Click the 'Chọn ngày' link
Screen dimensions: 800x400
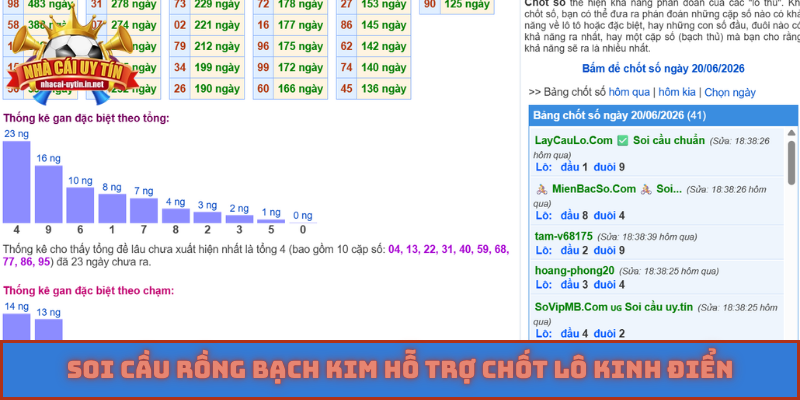point(730,92)
